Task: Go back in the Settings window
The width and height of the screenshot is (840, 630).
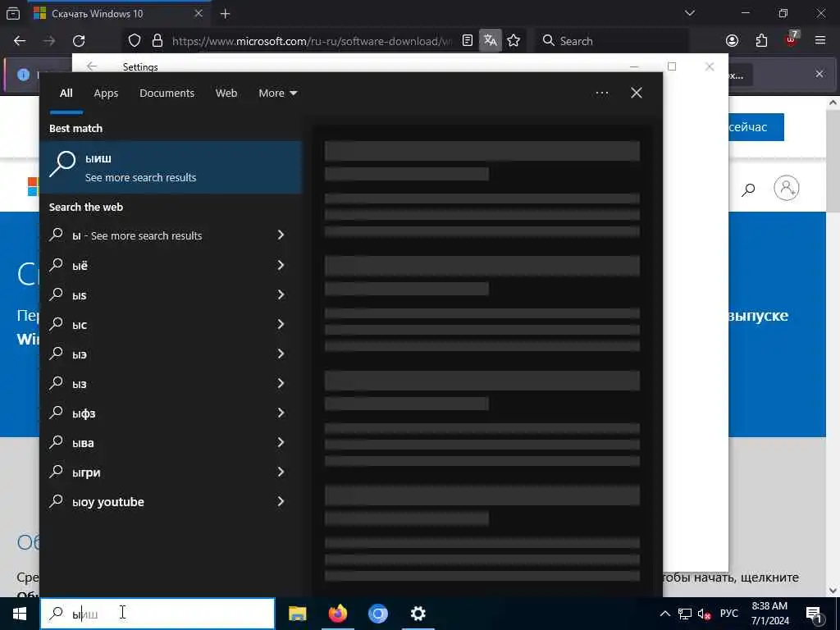Action: pyautogui.click(x=92, y=66)
